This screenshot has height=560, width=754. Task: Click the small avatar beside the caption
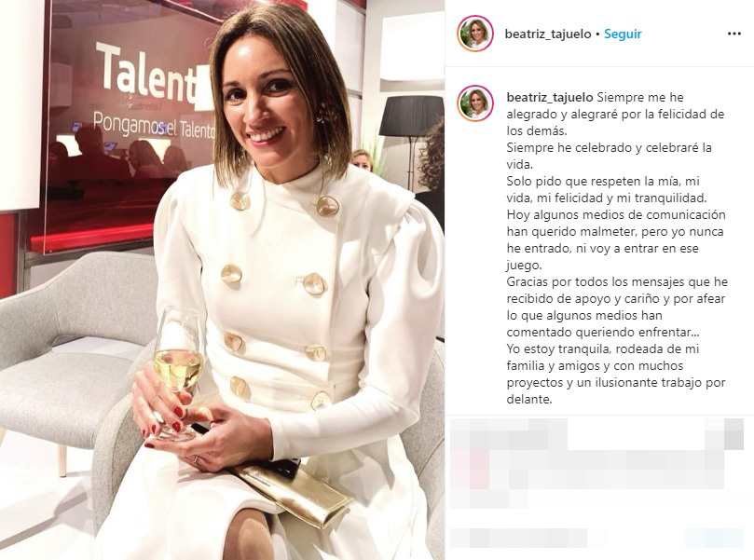[x=475, y=103]
